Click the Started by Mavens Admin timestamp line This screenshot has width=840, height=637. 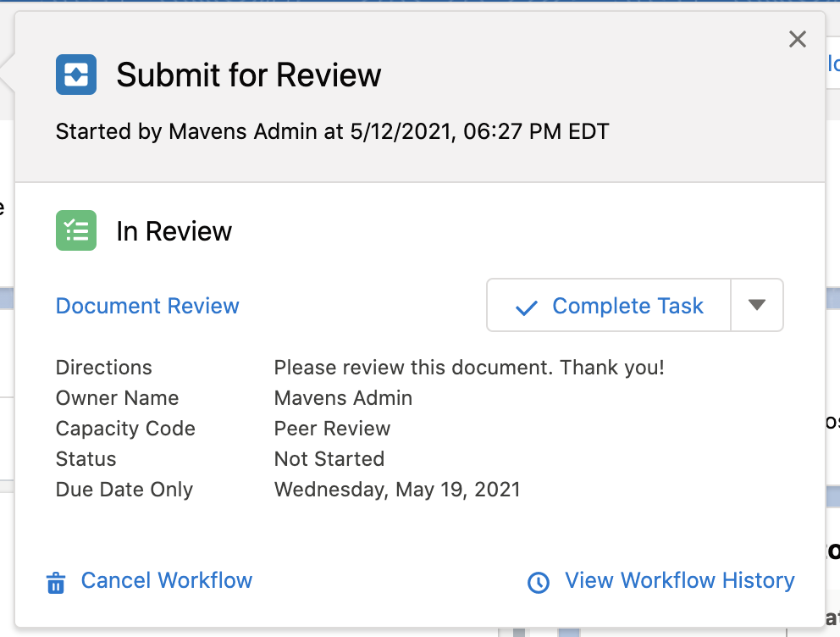[332, 131]
